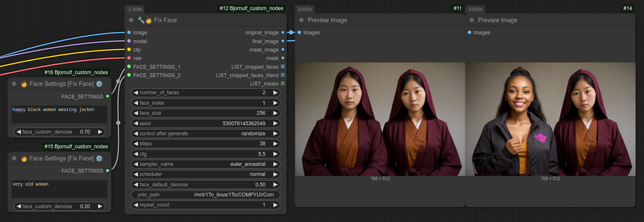This screenshot has width=644, height=222.
Task: Toggle collapse on Face Settings node #16
Action: click(x=14, y=84)
